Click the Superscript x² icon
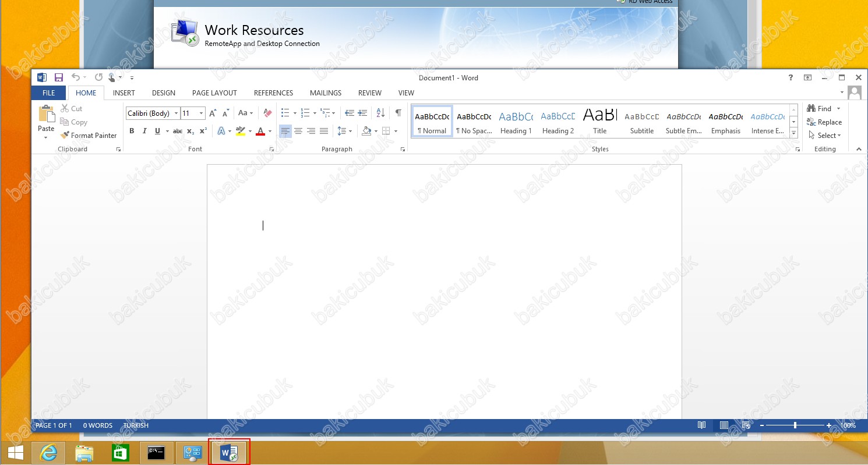868x465 pixels. click(203, 132)
